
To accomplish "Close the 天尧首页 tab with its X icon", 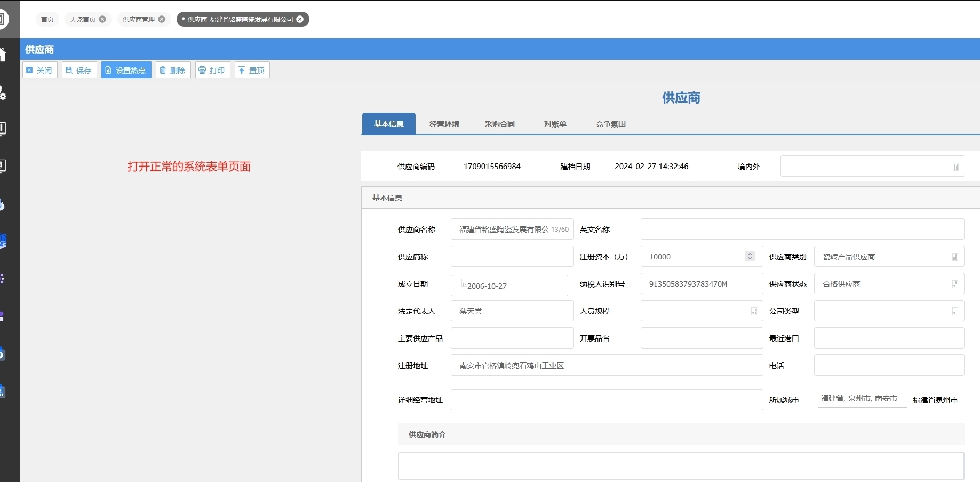I will 102,19.
